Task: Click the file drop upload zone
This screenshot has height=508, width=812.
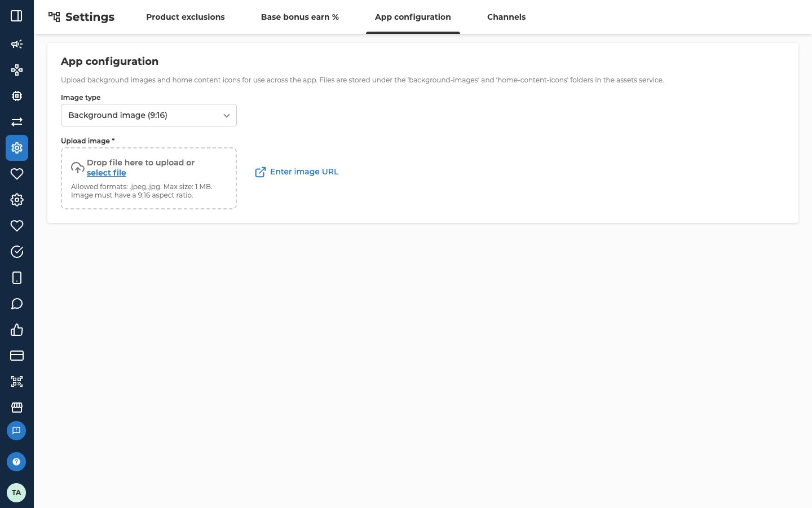Action: pos(149,178)
